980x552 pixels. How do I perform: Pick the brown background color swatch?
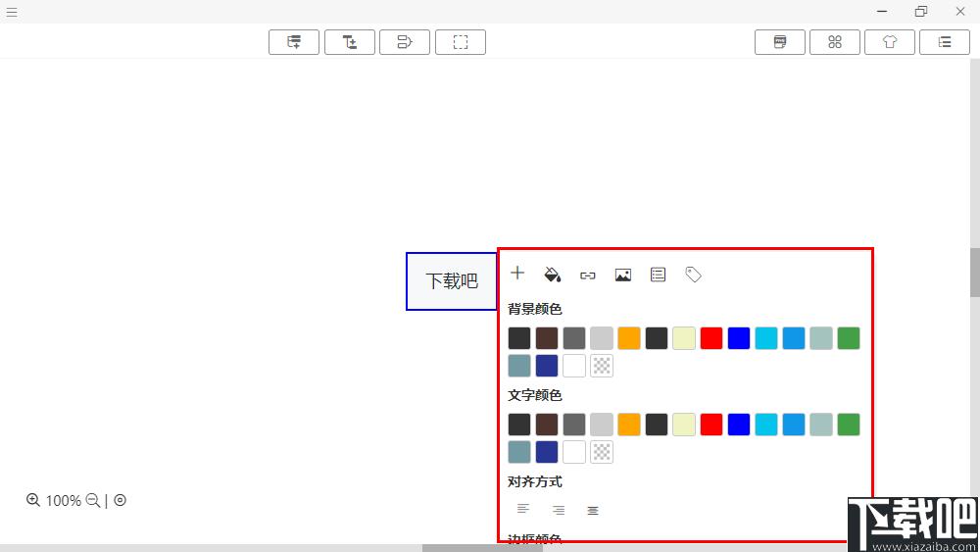click(547, 338)
